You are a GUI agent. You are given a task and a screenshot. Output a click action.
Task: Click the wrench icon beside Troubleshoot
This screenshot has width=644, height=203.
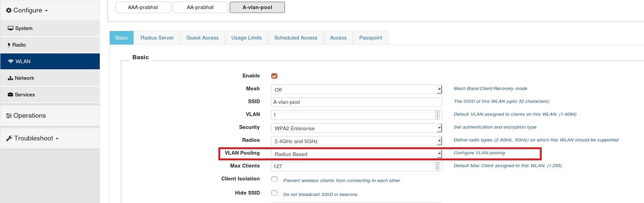pos(9,138)
